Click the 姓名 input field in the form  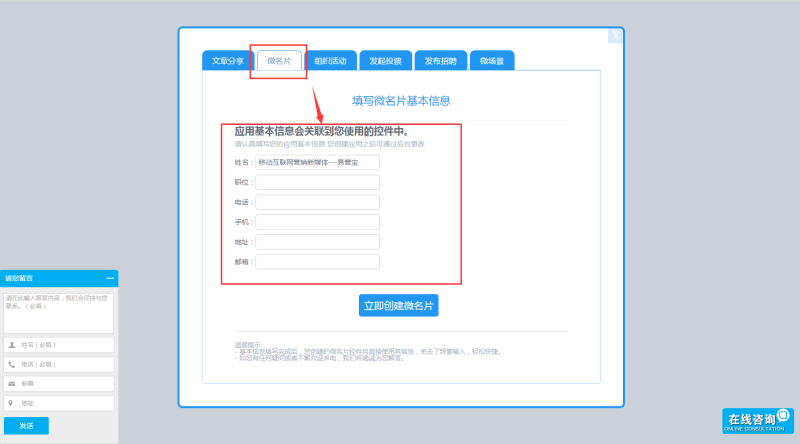click(x=317, y=162)
